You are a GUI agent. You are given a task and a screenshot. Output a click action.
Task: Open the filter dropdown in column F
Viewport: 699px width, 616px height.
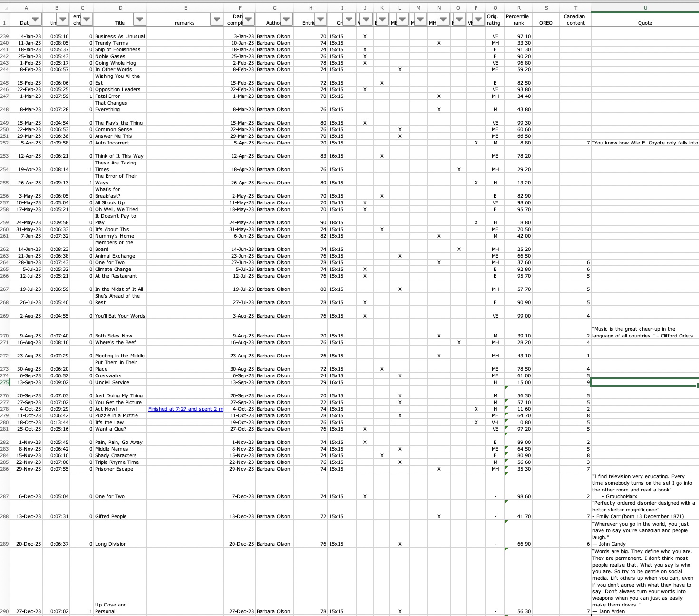point(248,19)
